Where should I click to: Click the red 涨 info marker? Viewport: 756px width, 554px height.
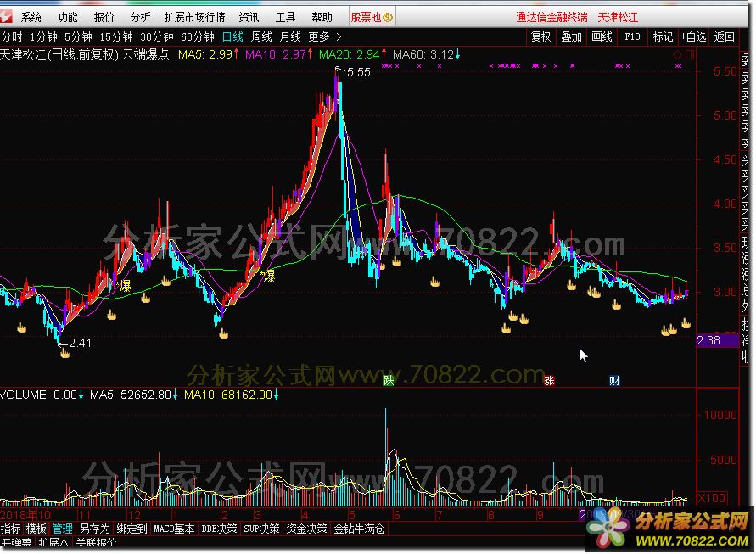[x=549, y=380]
